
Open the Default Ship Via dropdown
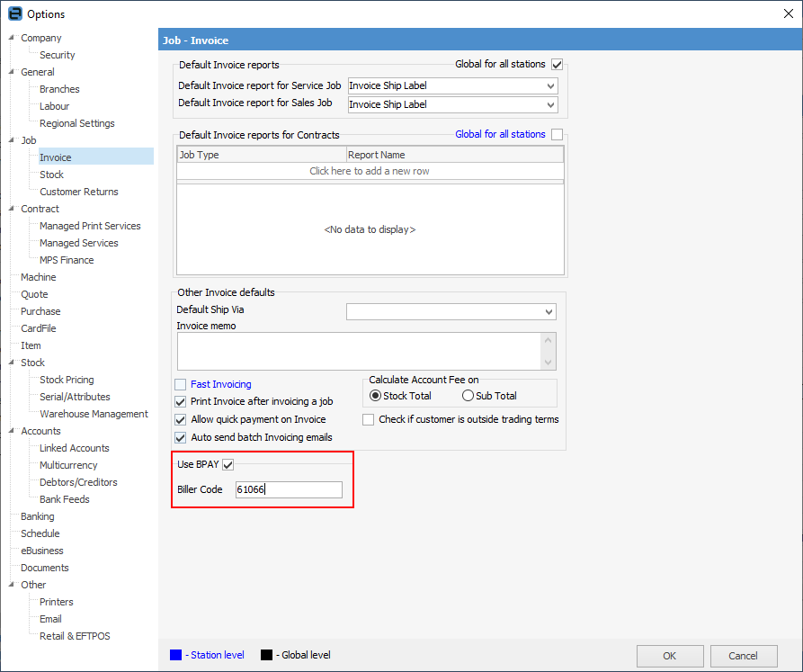pos(549,312)
